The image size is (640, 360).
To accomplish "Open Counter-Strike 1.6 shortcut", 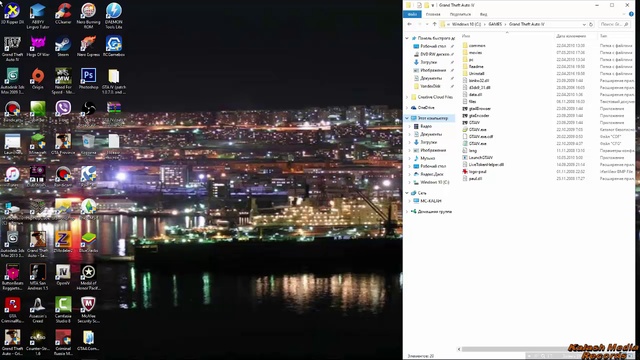I will click(x=38, y=342).
